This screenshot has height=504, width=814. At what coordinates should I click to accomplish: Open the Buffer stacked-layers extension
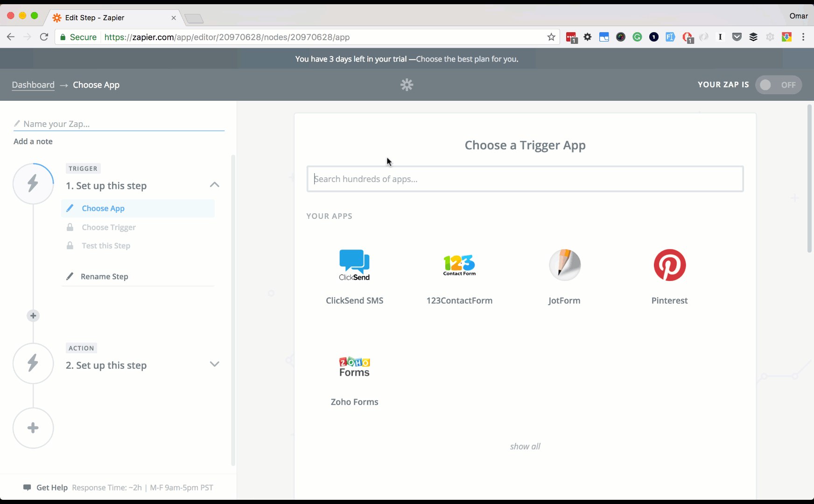coord(753,37)
